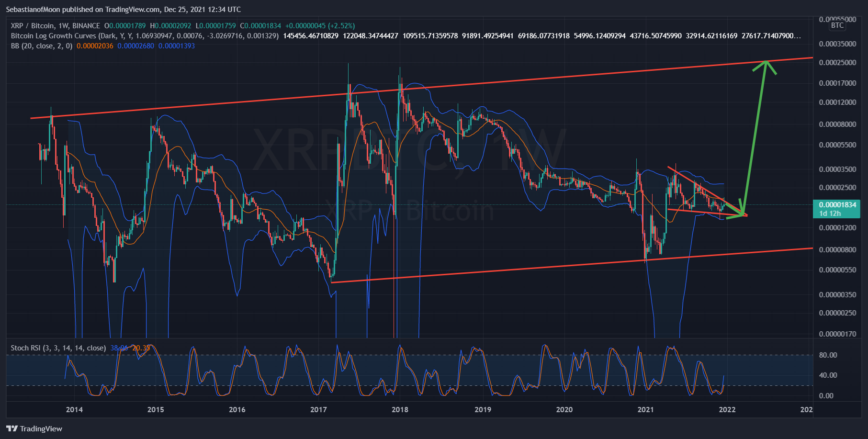
Task: Click the 0.00000170 price axis label
Action: click(x=837, y=334)
